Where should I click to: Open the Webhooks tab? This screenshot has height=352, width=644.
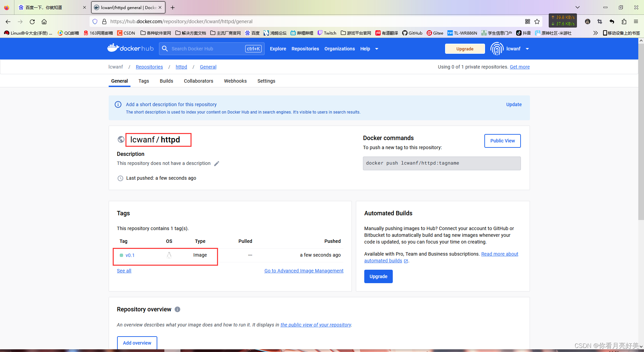(x=235, y=81)
